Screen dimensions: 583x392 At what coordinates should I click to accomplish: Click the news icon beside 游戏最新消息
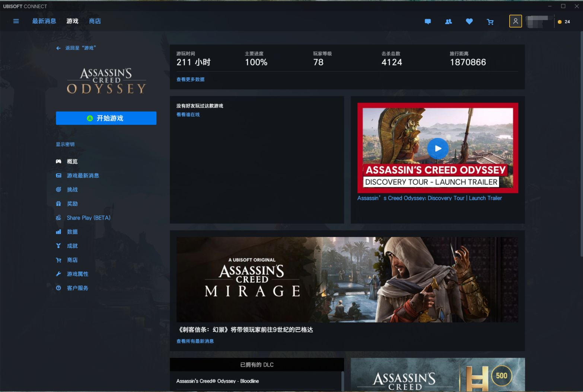point(58,176)
